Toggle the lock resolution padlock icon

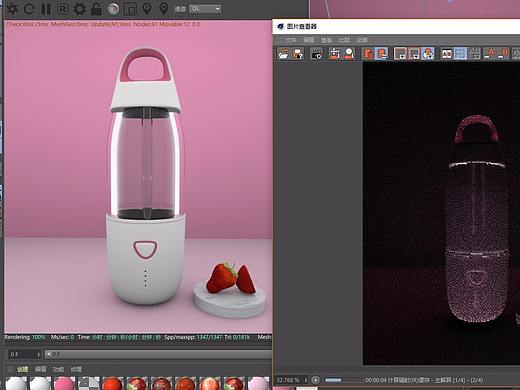(x=96, y=9)
